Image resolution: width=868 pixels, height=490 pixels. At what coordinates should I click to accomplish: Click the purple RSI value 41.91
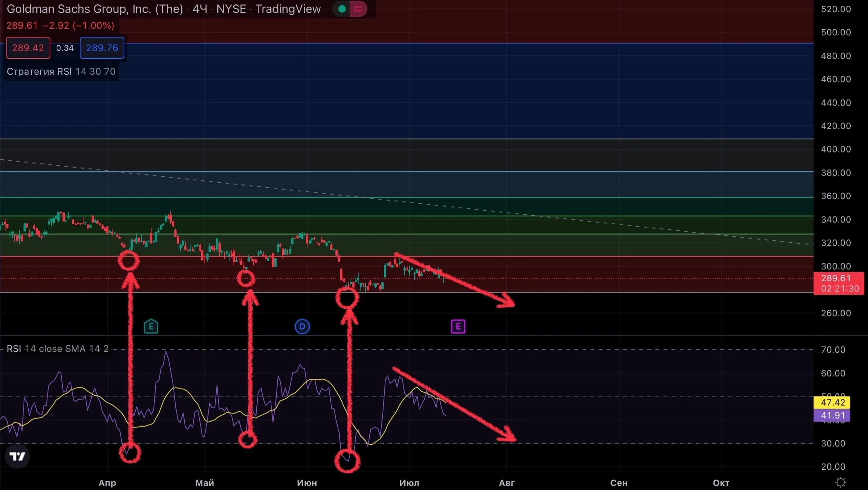832,416
